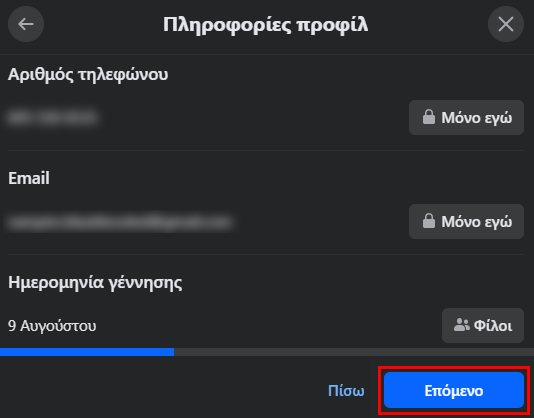Click the 9 Αυγούστου birthday date
The height and width of the screenshot is (418, 534).
point(52,326)
